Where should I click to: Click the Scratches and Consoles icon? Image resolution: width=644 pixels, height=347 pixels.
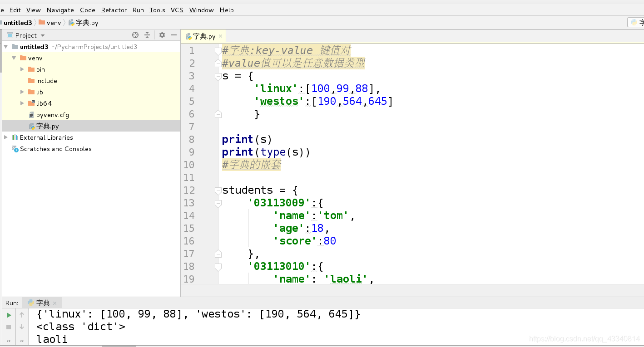[x=15, y=149]
